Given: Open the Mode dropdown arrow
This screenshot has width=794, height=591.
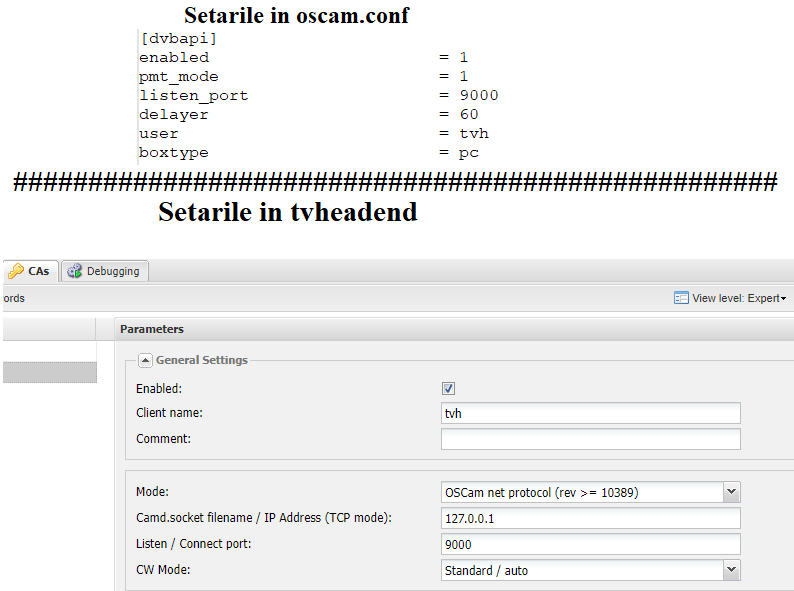Looking at the screenshot, I should tap(731, 492).
